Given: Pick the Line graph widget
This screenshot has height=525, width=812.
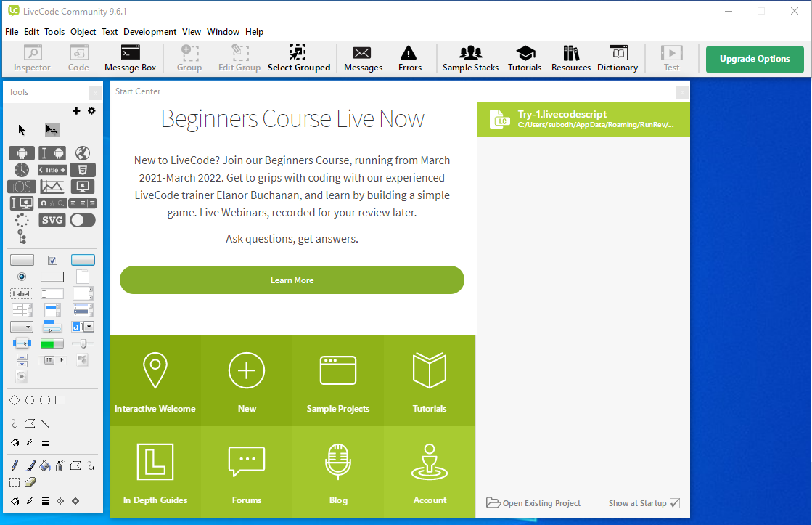Looking at the screenshot, I should pos(52,187).
